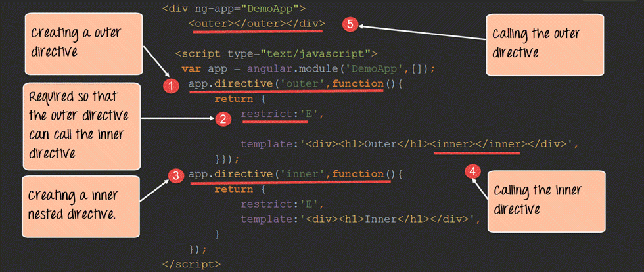Click the underlined <inner></inner> tag in template
644x272 pixels.
(x=477, y=144)
